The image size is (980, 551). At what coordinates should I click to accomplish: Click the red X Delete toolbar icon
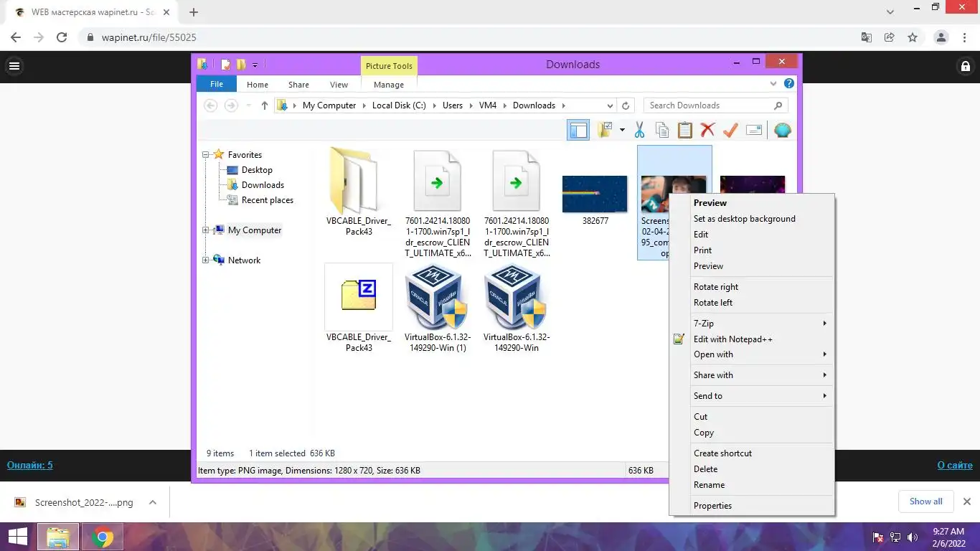point(708,130)
